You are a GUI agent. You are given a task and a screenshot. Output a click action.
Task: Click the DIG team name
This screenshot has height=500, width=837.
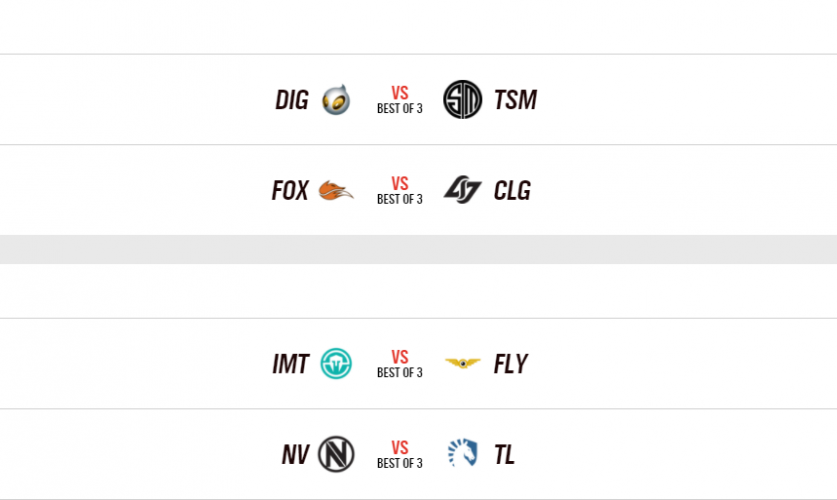[291, 100]
